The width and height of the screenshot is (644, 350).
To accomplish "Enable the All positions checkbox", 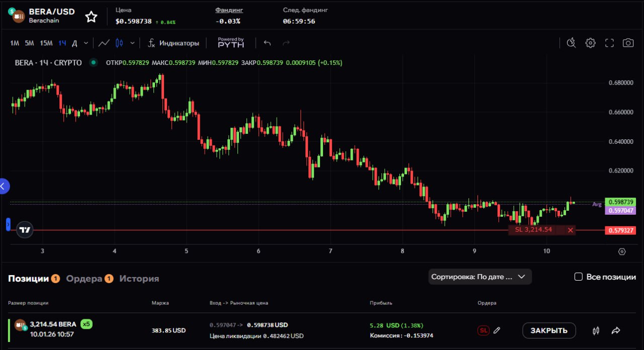I will [579, 277].
